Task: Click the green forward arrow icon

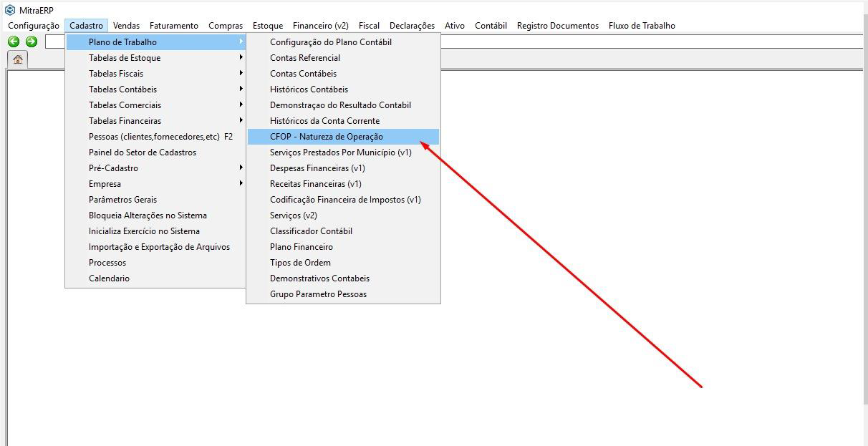Action: pyautogui.click(x=32, y=42)
